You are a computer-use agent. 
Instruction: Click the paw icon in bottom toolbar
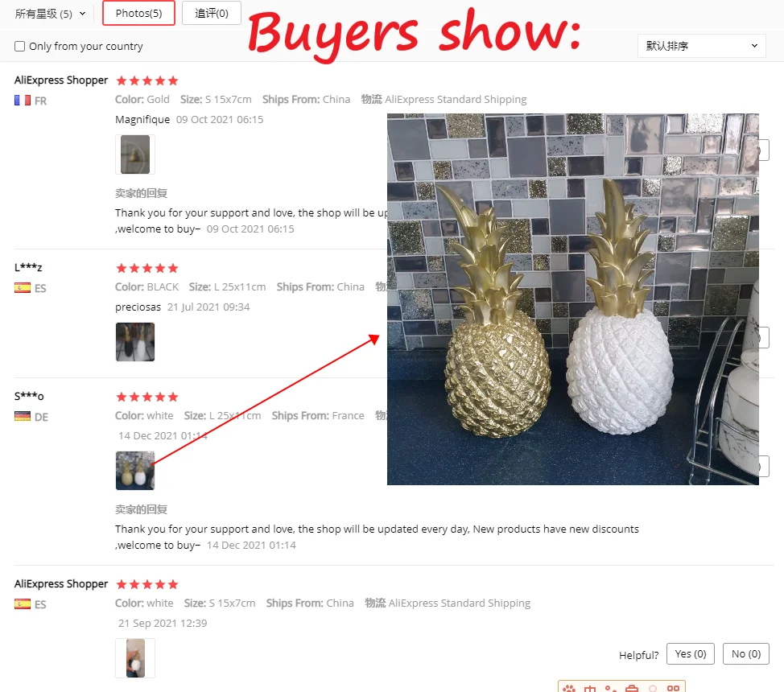click(570, 689)
